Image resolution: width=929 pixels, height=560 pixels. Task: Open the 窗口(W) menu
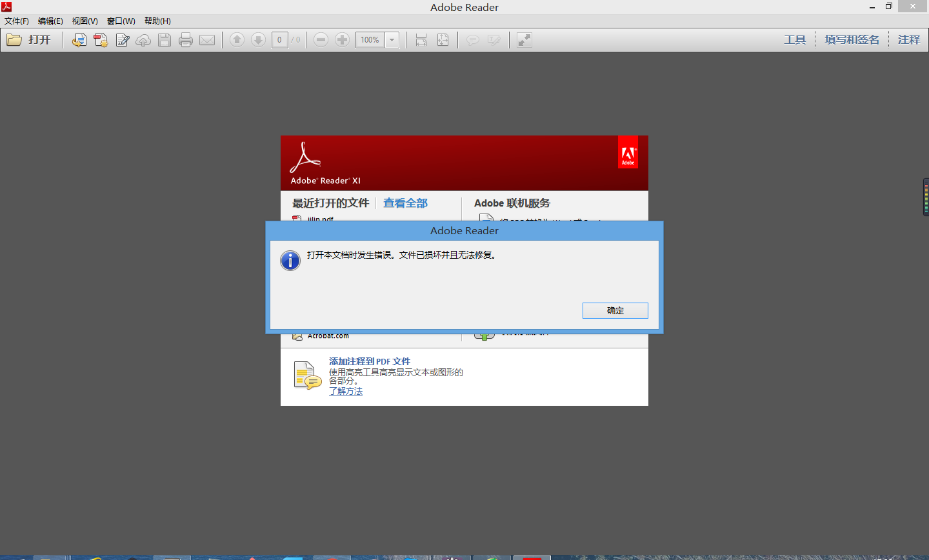(121, 21)
